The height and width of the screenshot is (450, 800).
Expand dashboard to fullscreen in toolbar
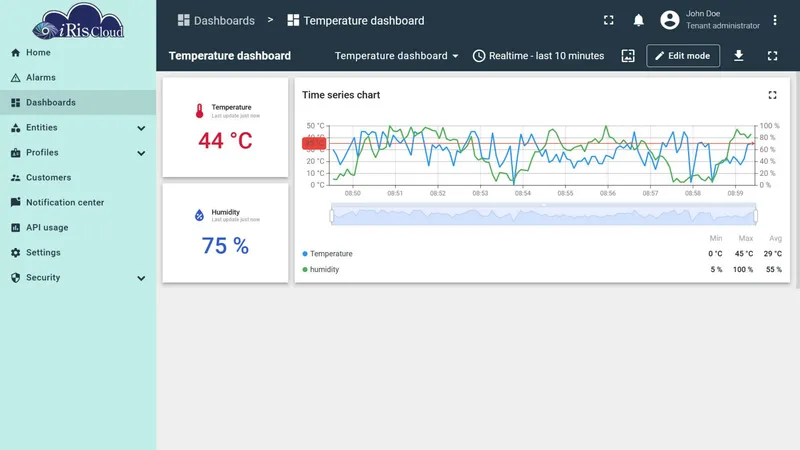coord(772,56)
